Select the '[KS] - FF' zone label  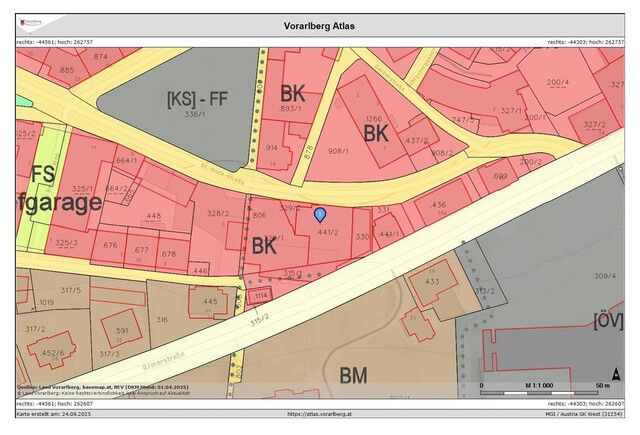click(x=198, y=99)
